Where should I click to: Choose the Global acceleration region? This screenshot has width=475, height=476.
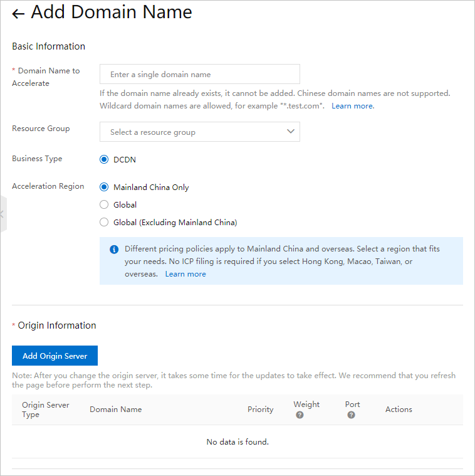pos(104,204)
